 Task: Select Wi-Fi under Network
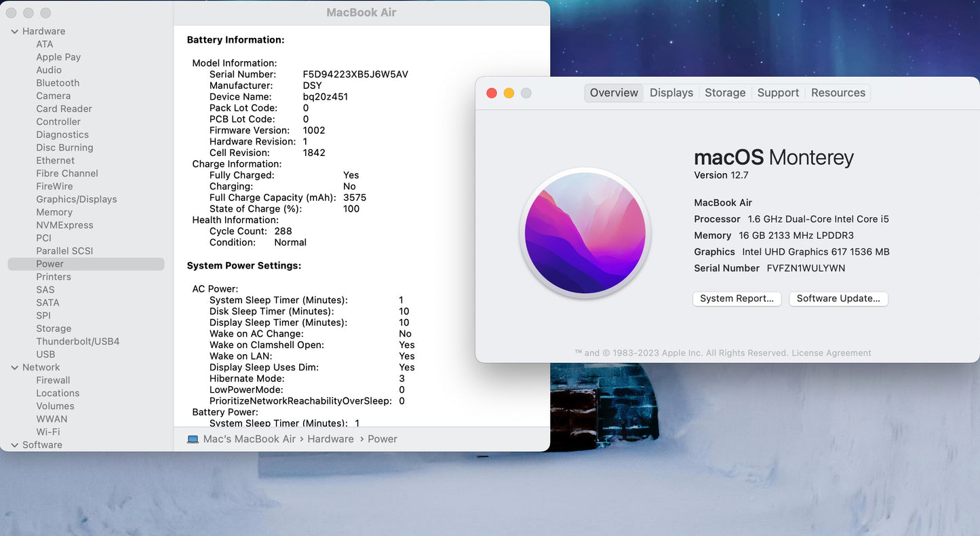[47, 432]
